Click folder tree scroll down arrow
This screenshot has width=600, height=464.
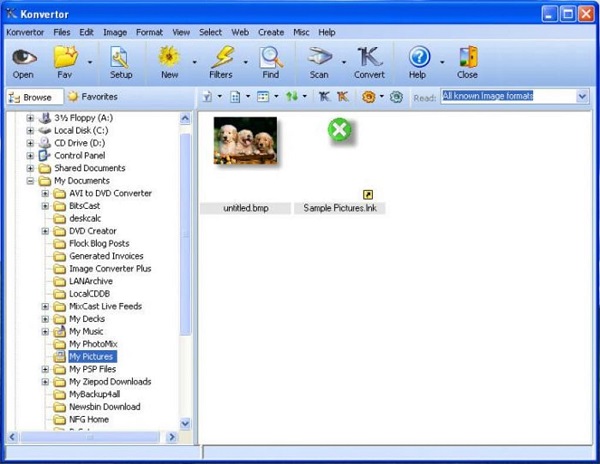[x=185, y=423]
